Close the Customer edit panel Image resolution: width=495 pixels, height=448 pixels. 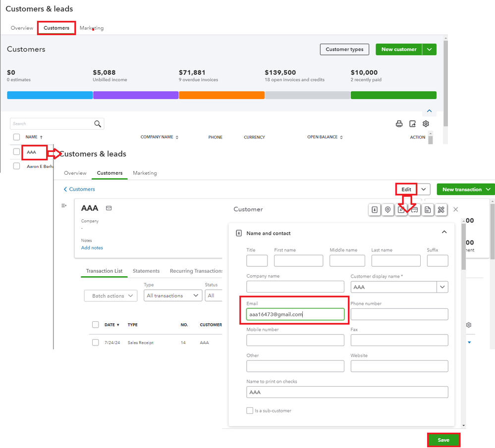tap(455, 209)
